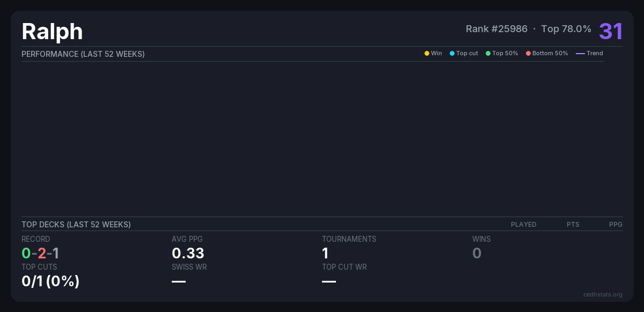Click the red Bottom 50% legend dot
This screenshot has height=312, width=644.
point(528,54)
